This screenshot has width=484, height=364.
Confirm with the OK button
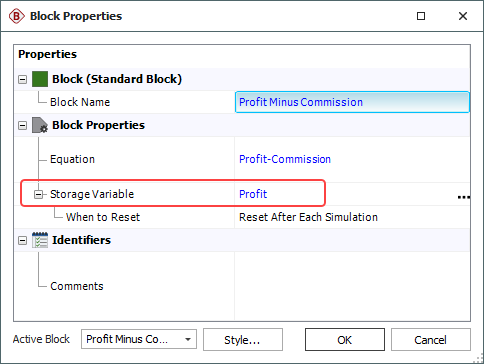pos(345,340)
